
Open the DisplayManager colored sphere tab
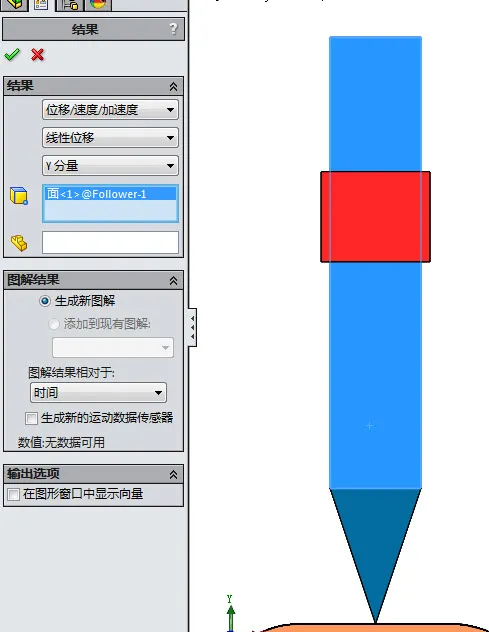[98, 5]
